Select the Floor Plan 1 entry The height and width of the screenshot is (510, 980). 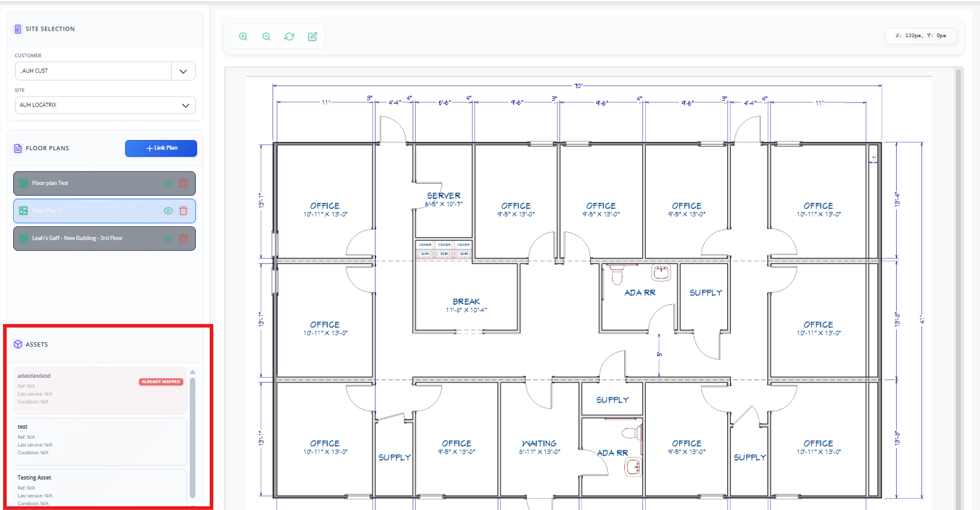pyautogui.click(x=104, y=211)
